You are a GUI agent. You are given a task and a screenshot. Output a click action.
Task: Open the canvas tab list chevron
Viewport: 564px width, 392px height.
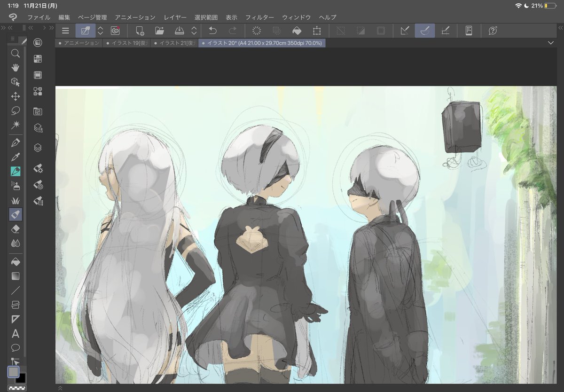551,43
